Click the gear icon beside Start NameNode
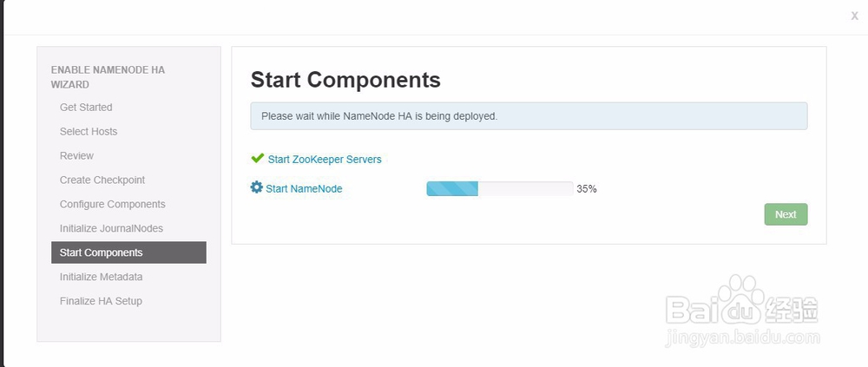The image size is (868, 367). coord(256,187)
